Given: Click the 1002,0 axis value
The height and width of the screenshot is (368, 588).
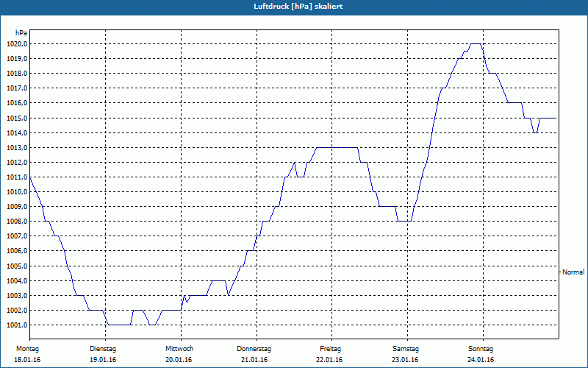Looking at the screenshot, I should click(x=17, y=311).
